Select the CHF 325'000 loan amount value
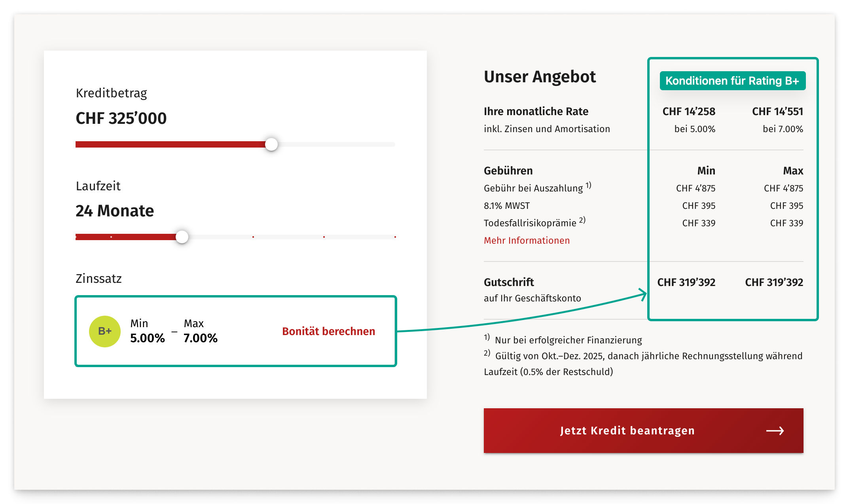This screenshot has height=504, width=849. pos(121,118)
